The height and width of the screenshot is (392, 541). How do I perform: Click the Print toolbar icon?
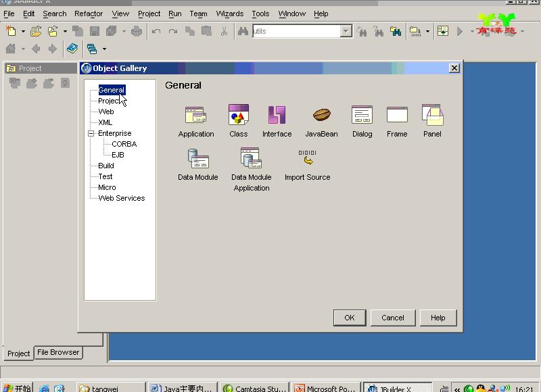pyautogui.click(x=137, y=31)
